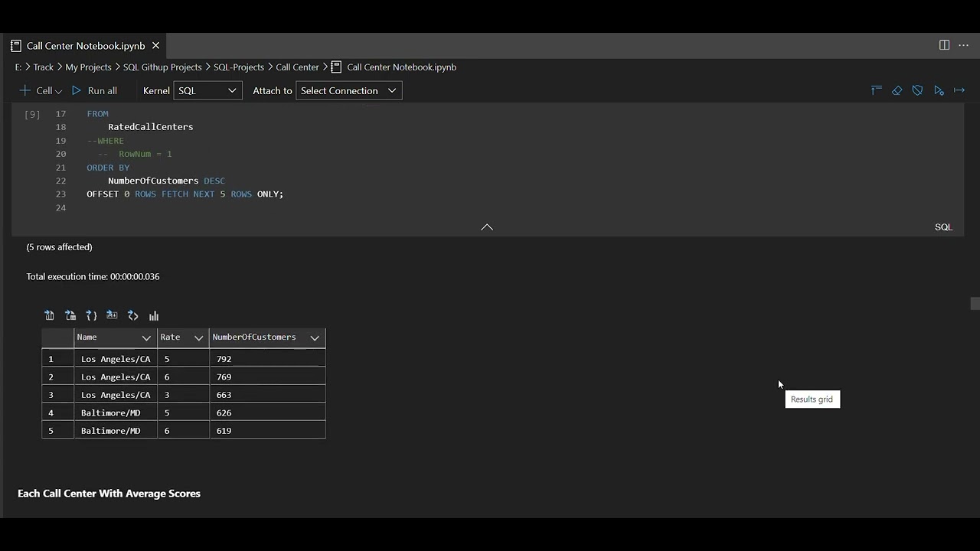Screen dimensions: 980x551
Task: Open the Name column filter dropdown
Action: tap(146, 337)
